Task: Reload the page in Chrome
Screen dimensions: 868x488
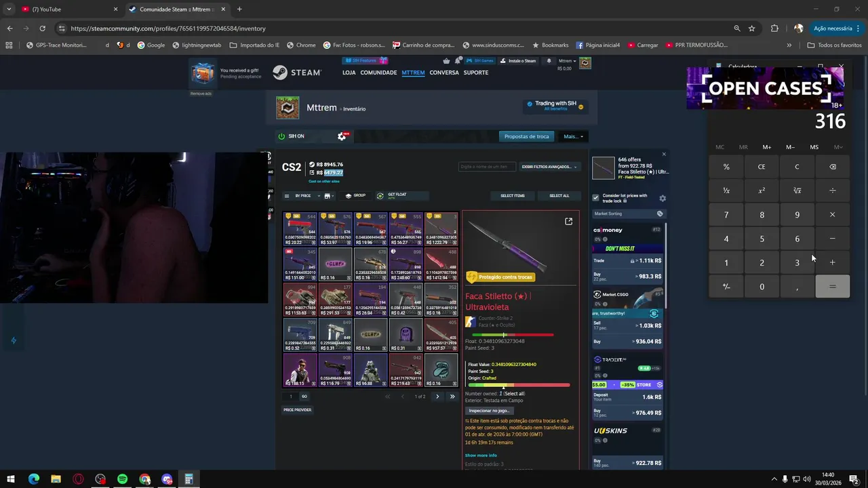Action: [42, 28]
